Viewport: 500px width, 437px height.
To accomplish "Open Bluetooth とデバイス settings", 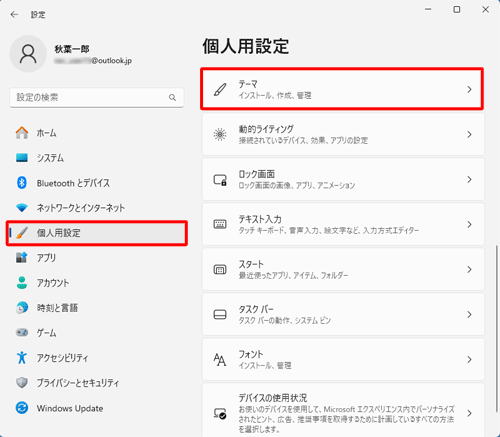I will [x=97, y=183].
